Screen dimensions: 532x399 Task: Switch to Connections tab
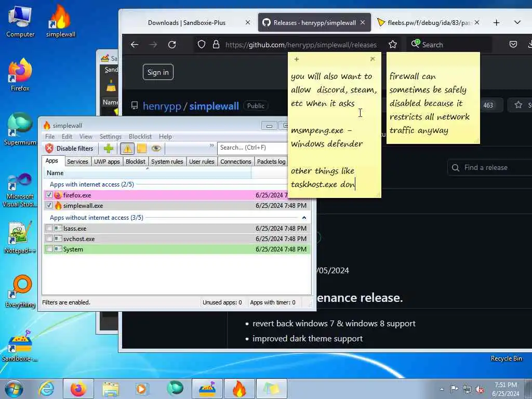[235, 162]
